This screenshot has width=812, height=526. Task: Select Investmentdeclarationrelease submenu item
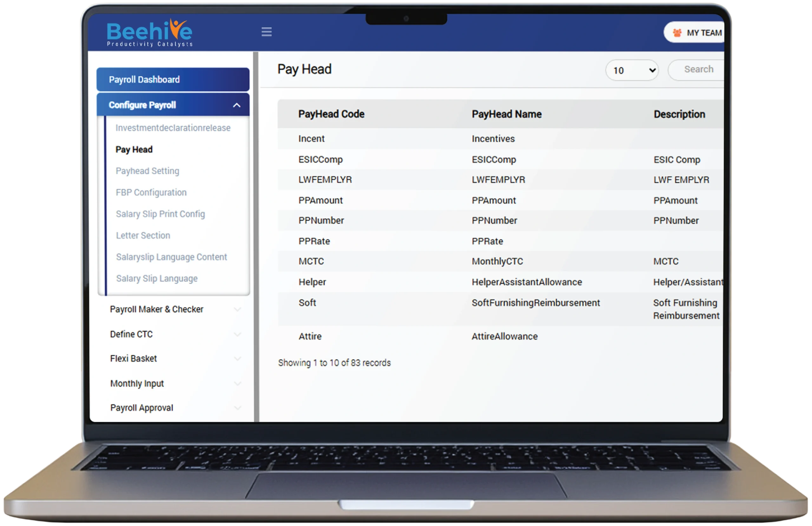point(173,128)
